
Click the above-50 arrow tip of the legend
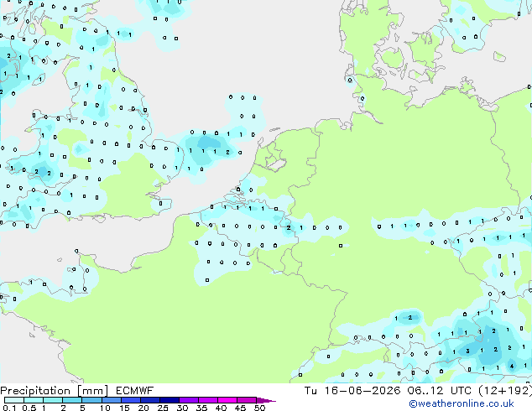[x=266, y=400]
